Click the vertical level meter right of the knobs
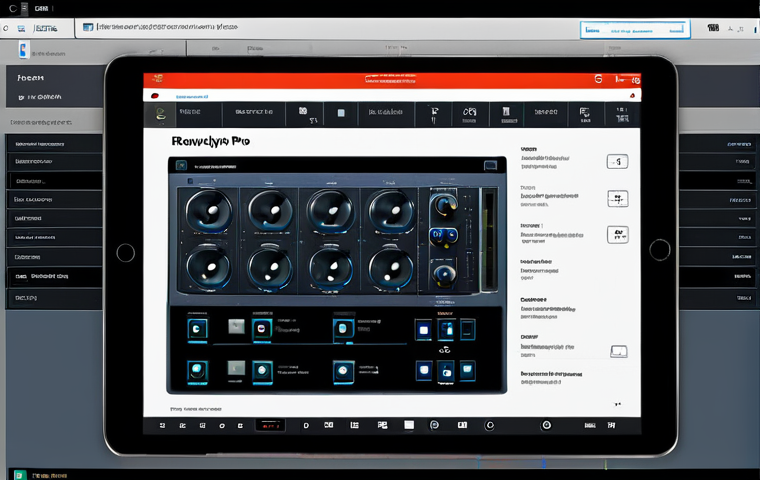 (489, 240)
